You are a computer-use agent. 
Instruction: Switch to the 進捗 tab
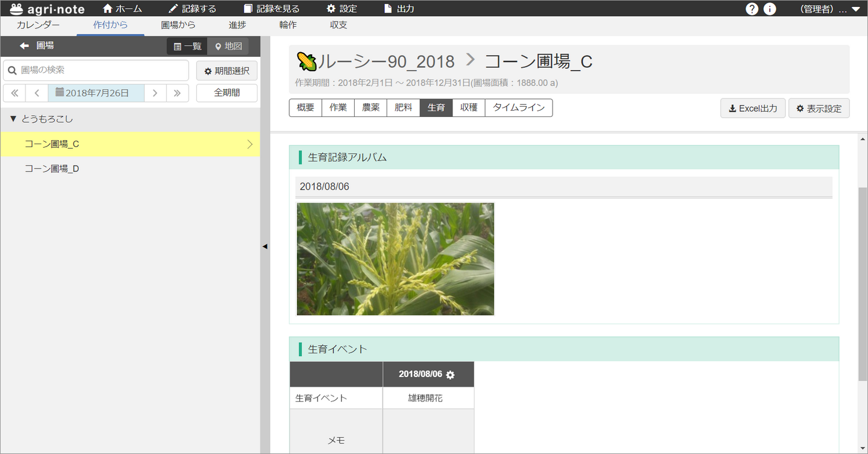(x=237, y=25)
